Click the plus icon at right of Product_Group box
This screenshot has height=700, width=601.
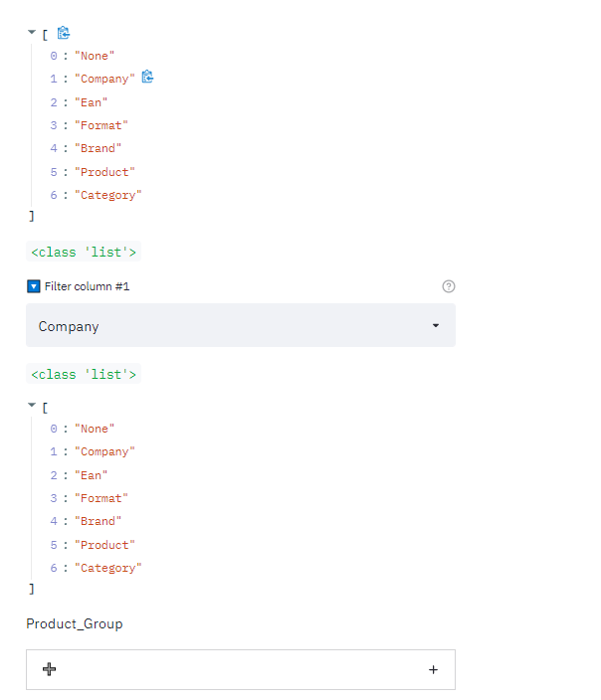(433, 670)
